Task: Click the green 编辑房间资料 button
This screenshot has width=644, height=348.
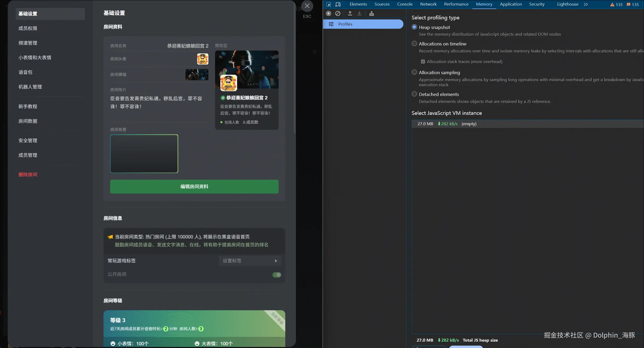Action: pos(194,187)
